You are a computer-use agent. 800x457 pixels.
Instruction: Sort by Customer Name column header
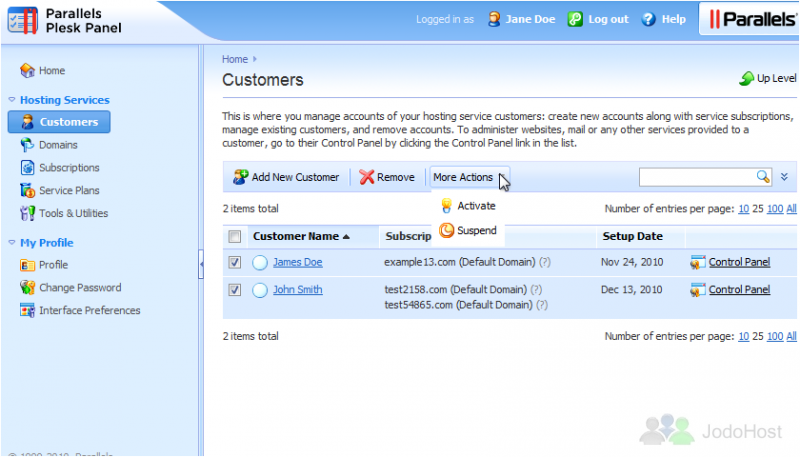click(x=301, y=236)
